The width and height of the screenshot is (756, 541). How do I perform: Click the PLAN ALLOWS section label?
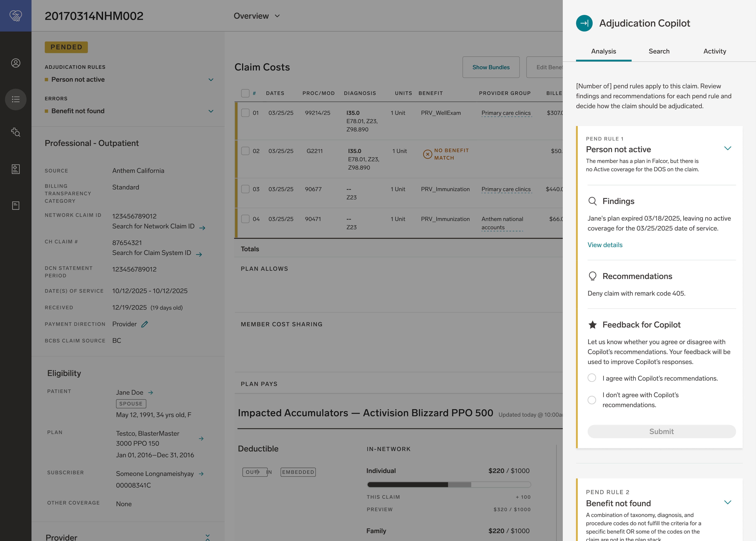tap(264, 268)
